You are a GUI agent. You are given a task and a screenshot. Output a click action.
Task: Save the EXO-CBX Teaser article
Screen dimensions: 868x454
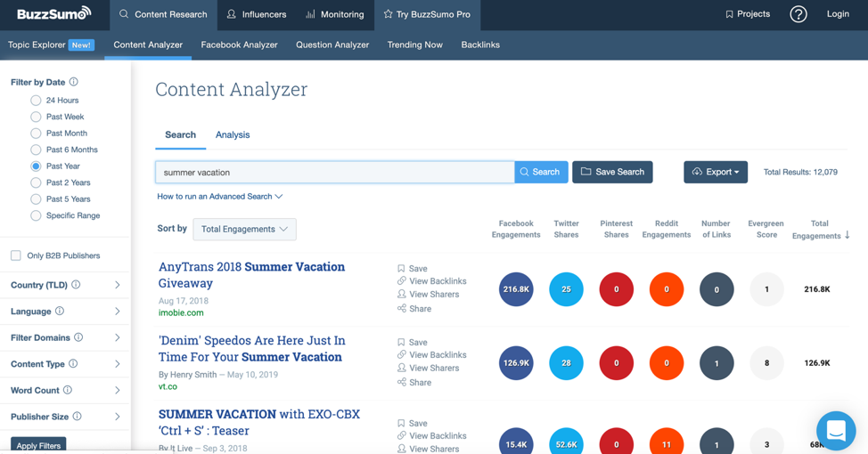point(413,423)
